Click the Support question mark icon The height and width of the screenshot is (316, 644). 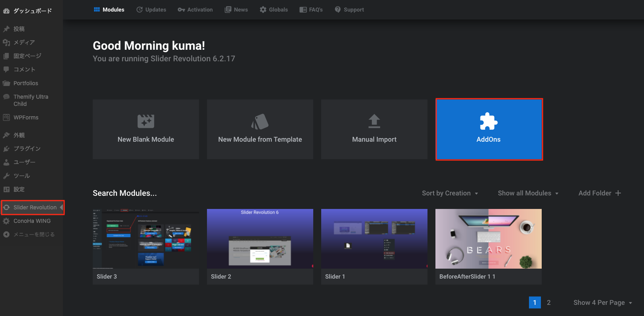click(338, 10)
